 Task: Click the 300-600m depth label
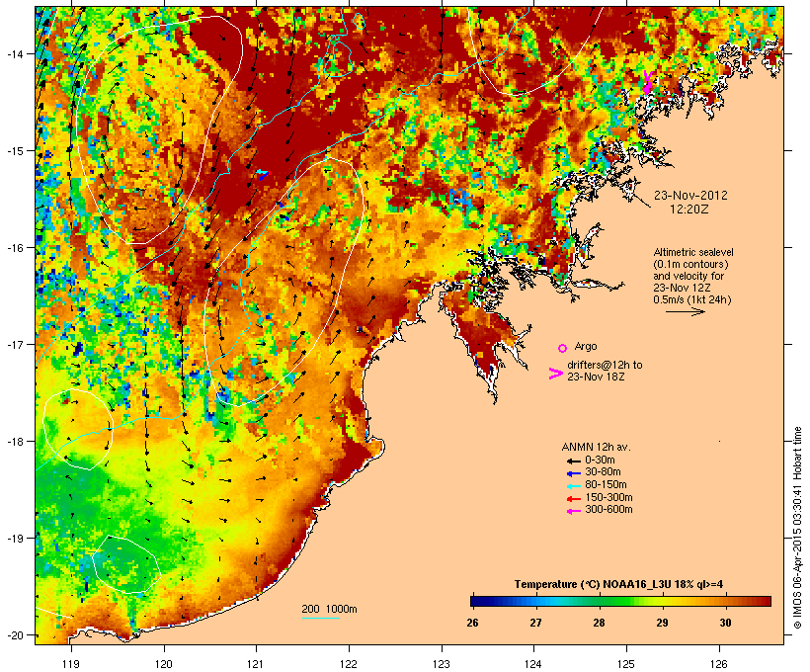point(608,510)
